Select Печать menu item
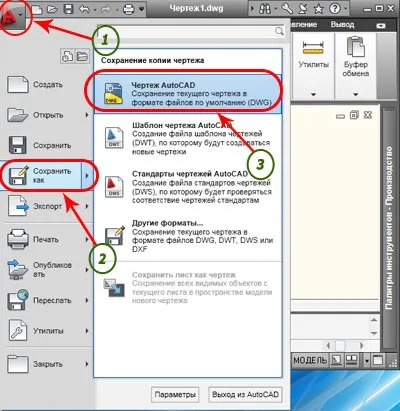This screenshot has height=411, width=400. pyautogui.click(x=43, y=239)
